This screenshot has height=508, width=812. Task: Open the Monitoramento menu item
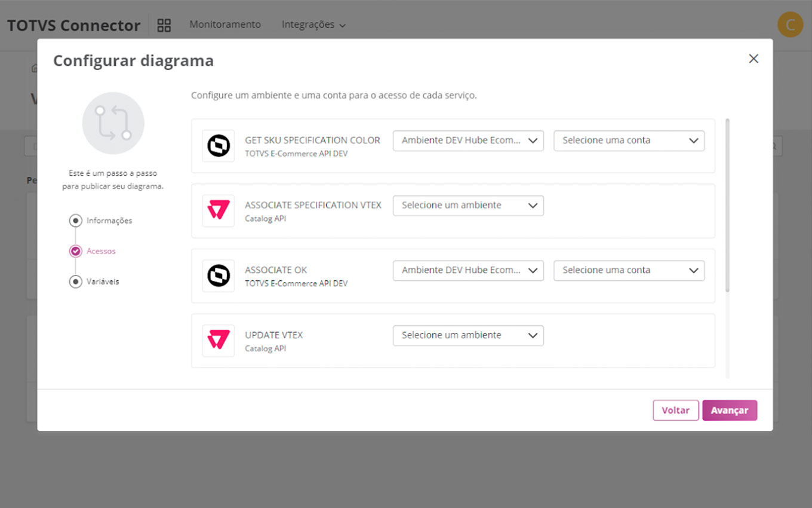pyautogui.click(x=225, y=25)
